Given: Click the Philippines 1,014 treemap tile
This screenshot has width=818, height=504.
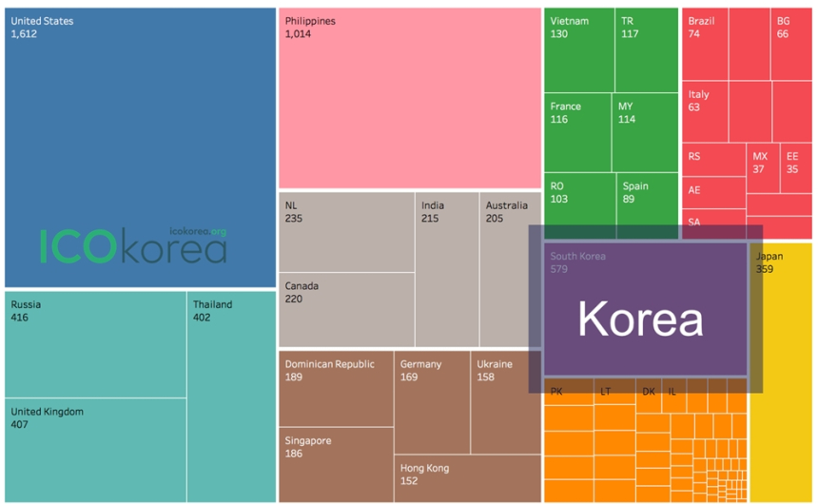Looking at the screenshot, I should click(410, 98).
